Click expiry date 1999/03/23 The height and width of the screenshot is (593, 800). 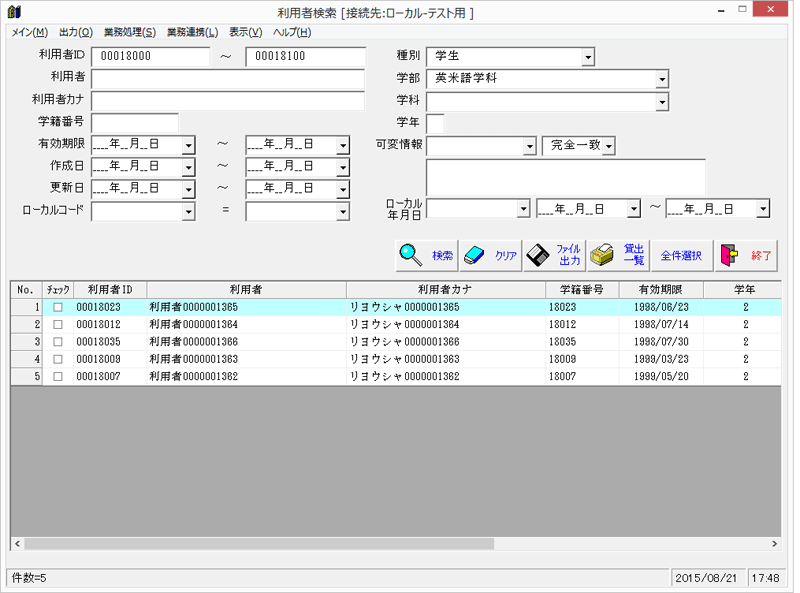pos(661,359)
